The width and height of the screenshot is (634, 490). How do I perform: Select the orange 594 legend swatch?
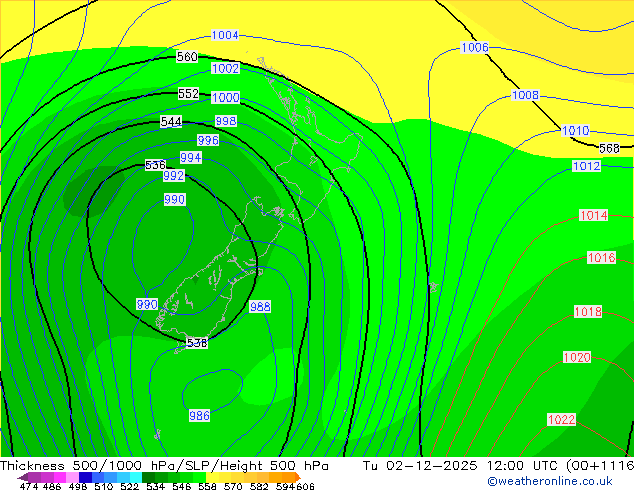pyautogui.click(x=282, y=477)
